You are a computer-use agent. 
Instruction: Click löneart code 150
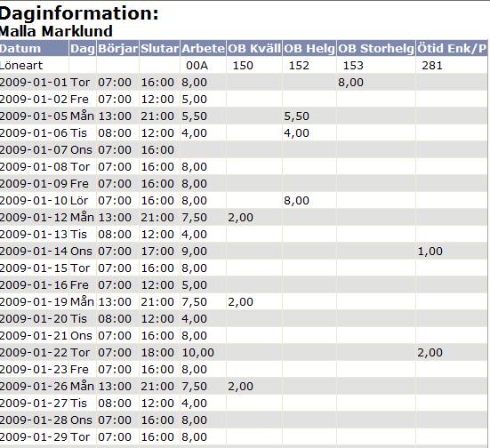[x=243, y=65]
